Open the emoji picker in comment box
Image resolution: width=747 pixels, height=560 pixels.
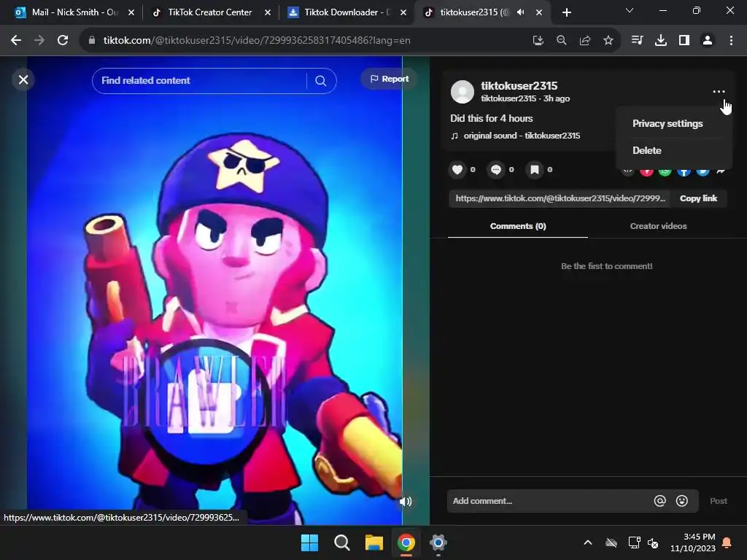pyautogui.click(x=682, y=501)
